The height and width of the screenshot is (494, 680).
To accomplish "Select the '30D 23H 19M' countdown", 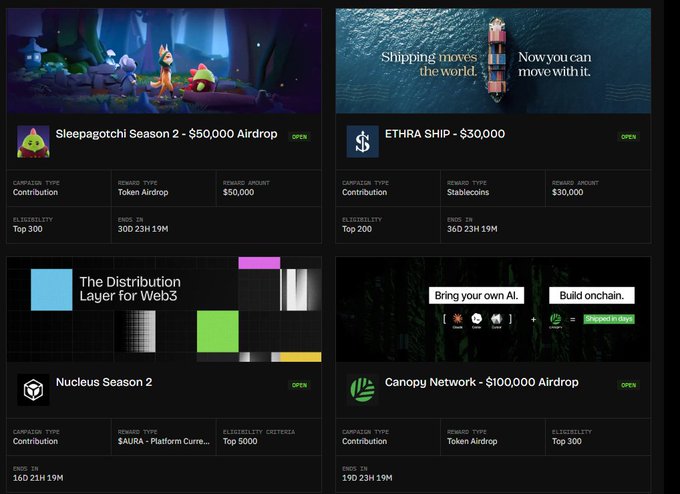I will tap(143, 229).
